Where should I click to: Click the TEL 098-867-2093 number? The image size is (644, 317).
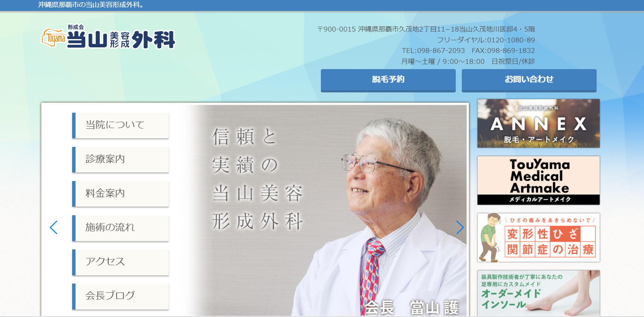433,51
